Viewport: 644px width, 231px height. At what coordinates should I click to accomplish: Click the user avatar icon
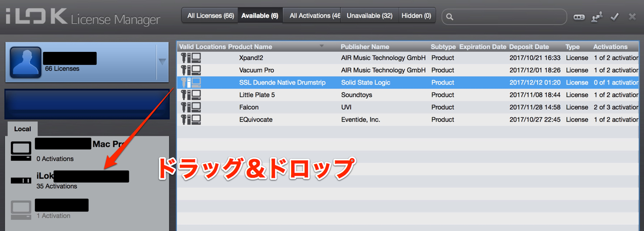point(25,62)
